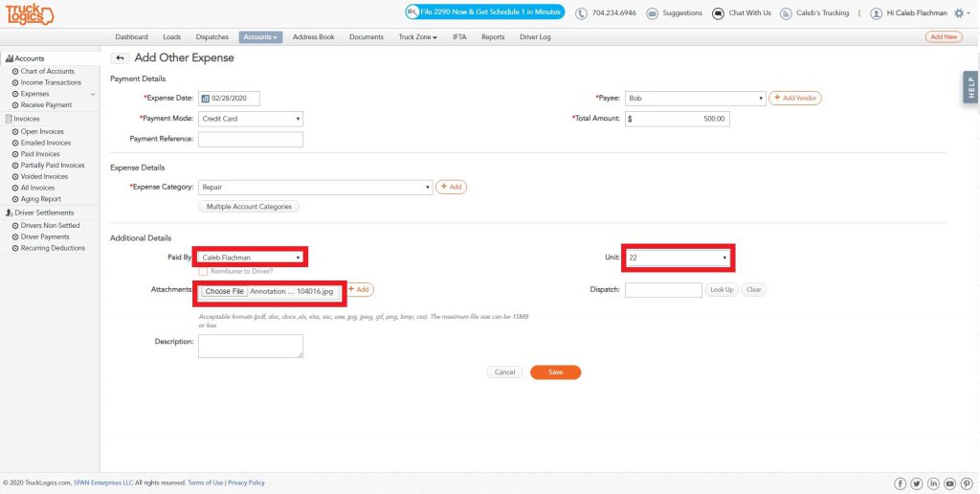Screen dimensions: 980x494
Task: Click the Suggestions envelope icon
Action: pyautogui.click(x=652, y=13)
